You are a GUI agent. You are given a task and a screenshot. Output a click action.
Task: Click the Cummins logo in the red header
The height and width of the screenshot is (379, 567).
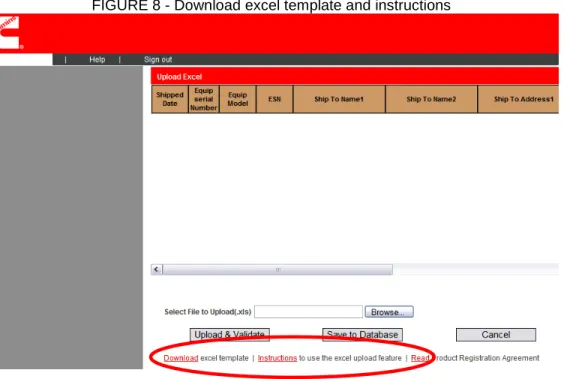click(x=10, y=33)
